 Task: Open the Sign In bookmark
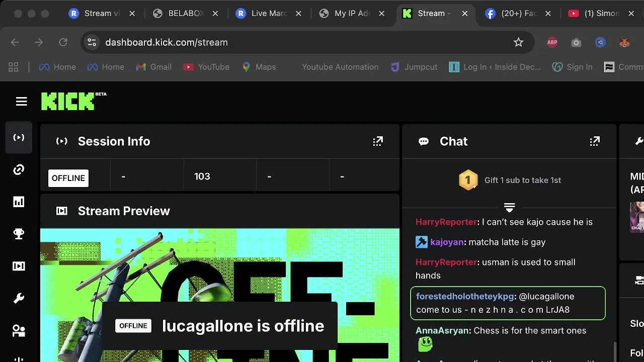pyautogui.click(x=572, y=67)
